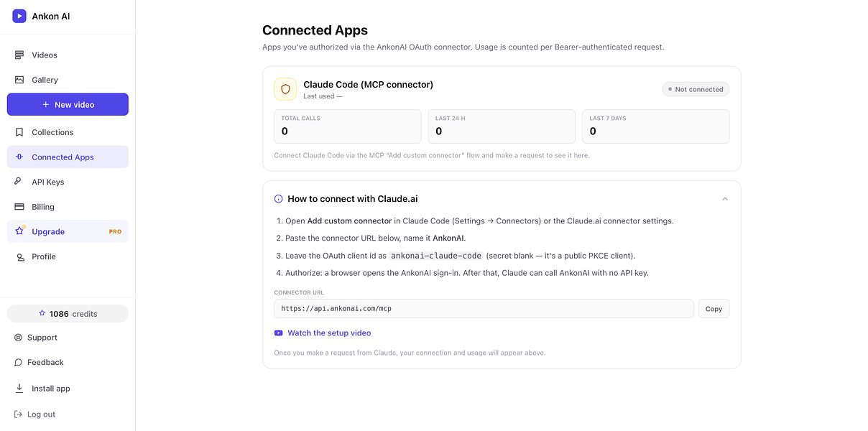Click the Ankon AI logo icon
The image size is (868, 431).
(x=19, y=16)
